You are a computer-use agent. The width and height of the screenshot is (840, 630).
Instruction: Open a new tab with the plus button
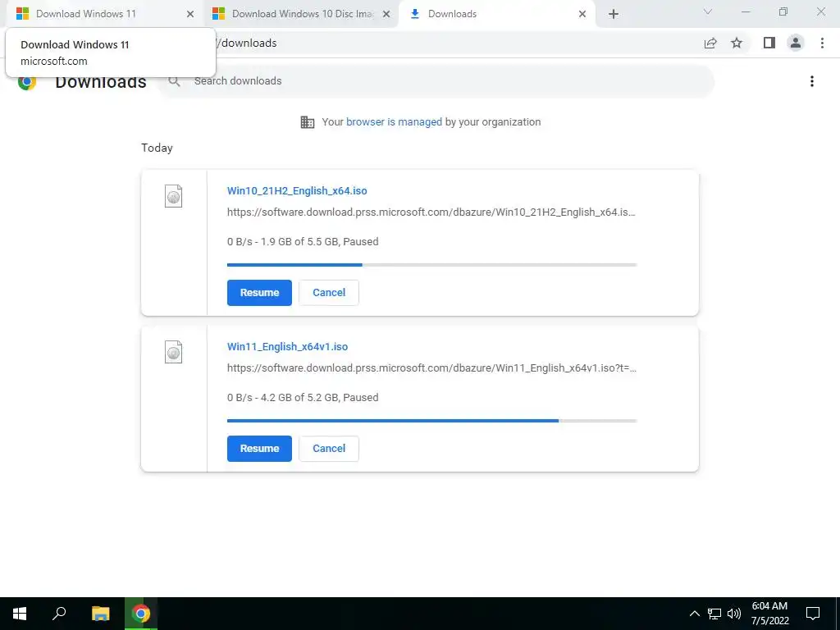614,14
